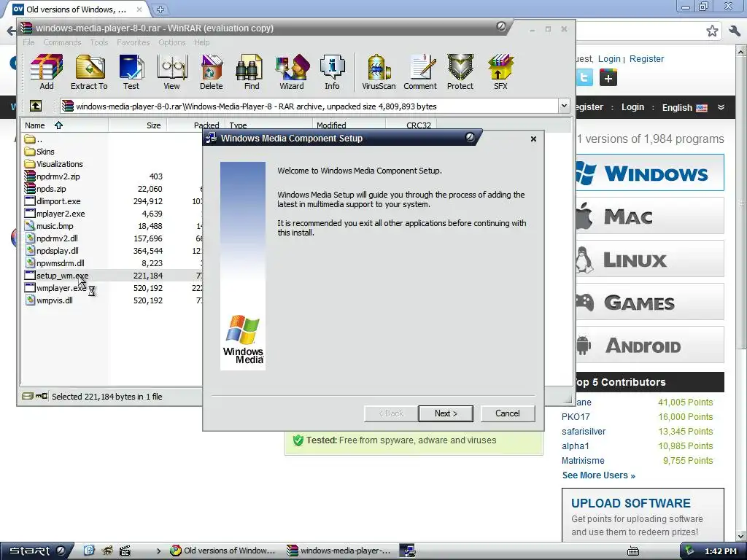Viewport: 747px width, 560px height.
Task: Open the Help menu in WinRAR
Action: point(201,42)
